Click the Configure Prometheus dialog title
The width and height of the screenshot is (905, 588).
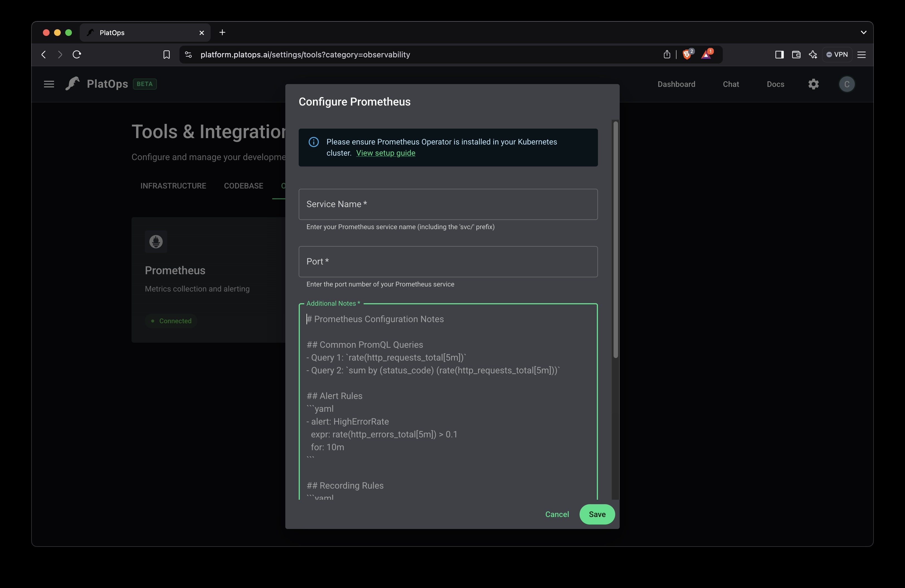click(x=354, y=102)
